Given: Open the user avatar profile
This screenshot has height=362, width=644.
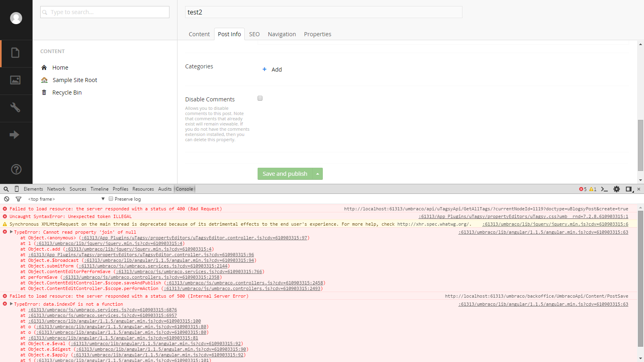Looking at the screenshot, I should click(16, 18).
